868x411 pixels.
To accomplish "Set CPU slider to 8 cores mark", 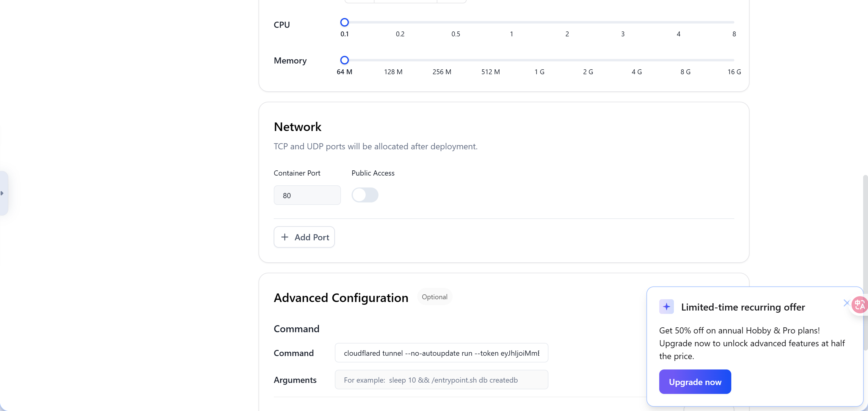I will [x=734, y=22].
